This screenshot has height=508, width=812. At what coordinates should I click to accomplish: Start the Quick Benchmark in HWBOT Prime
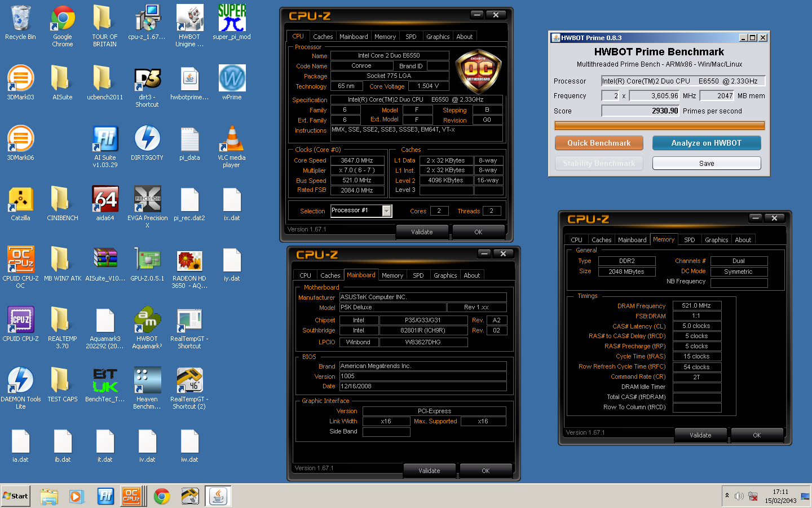(x=599, y=143)
